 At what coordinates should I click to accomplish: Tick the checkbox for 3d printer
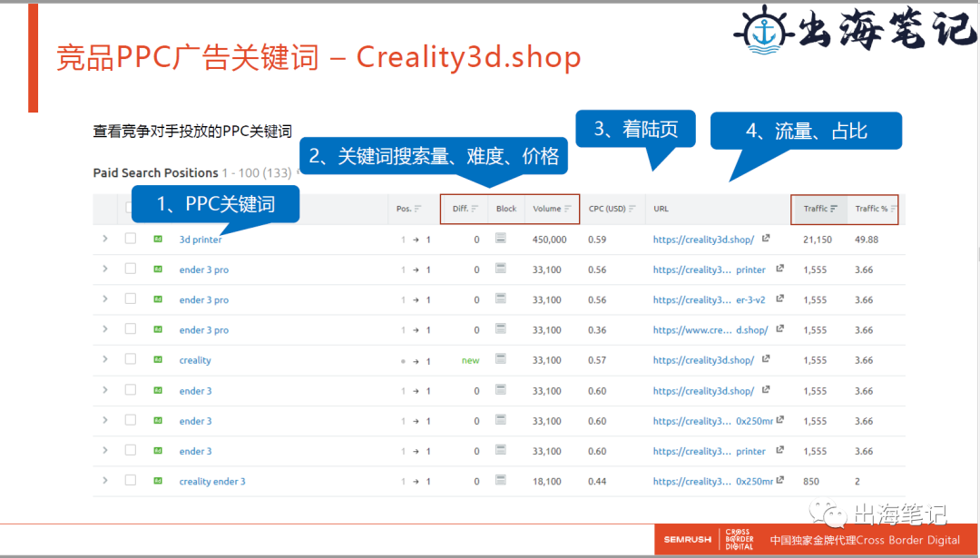[130, 238]
